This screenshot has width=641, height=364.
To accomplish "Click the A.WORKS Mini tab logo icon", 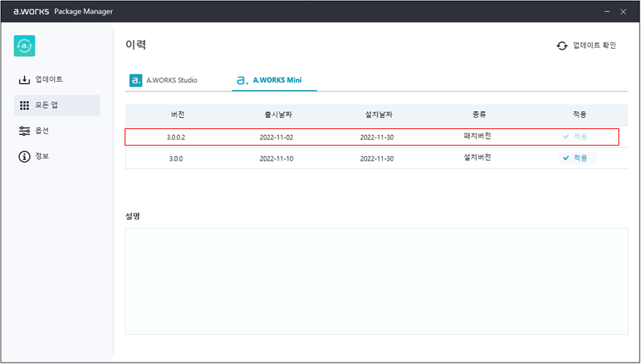I will click(242, 80).
